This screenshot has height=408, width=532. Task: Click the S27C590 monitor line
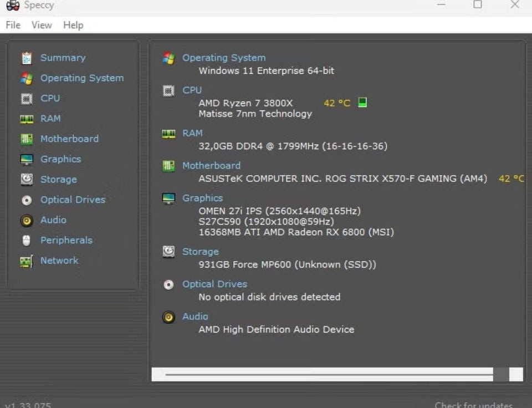point(267,222)
